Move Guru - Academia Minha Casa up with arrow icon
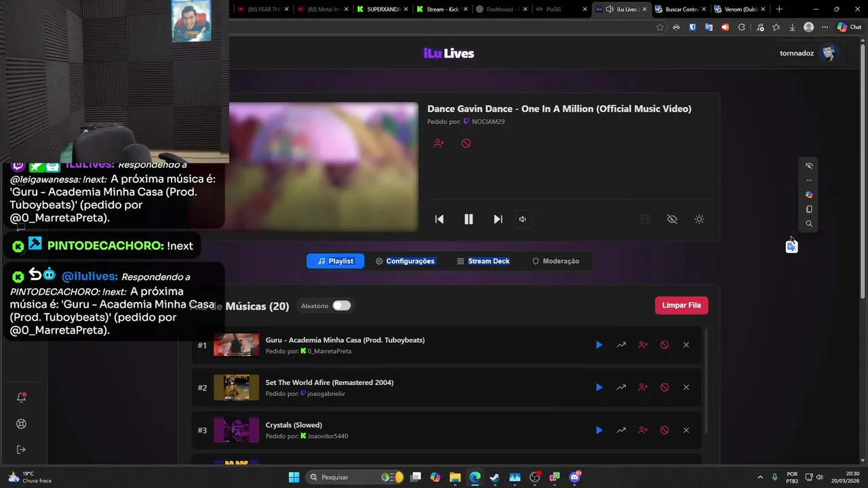This screenshot has width=868, height=488. point(621,345)
